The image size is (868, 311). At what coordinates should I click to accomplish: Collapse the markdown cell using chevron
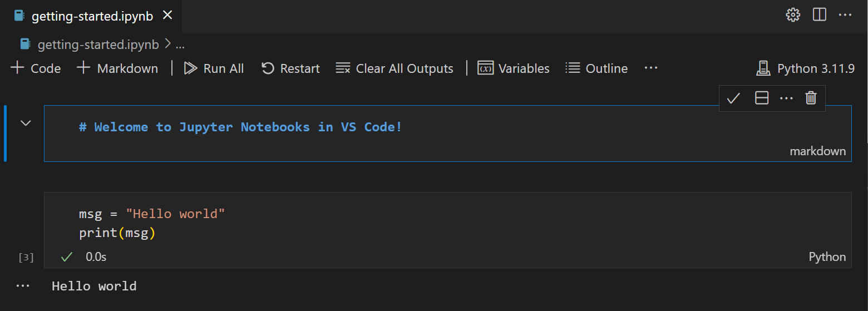[26, 123]
